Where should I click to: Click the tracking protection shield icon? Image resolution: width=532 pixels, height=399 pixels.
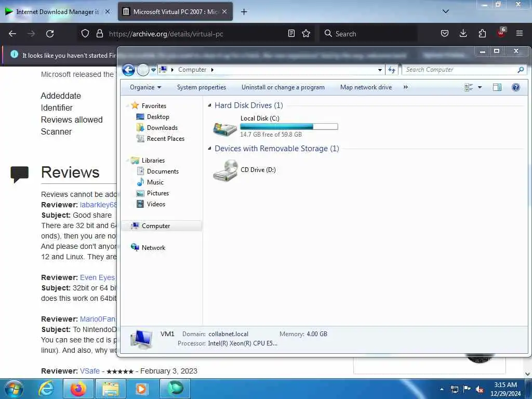click(85, 33)
